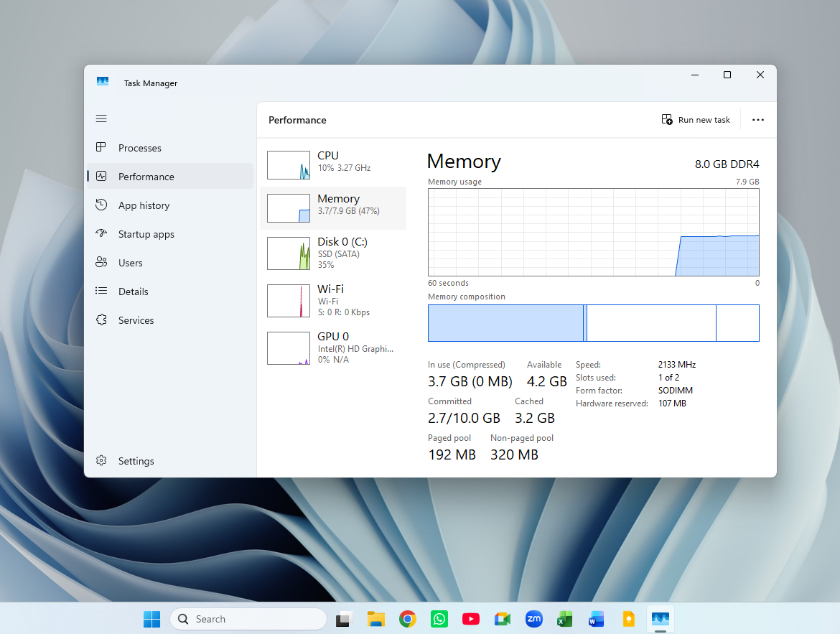This screenshot has width=840, height=634.
Task: Open Excel from the taskbar
Action: (x=564, y=619)
